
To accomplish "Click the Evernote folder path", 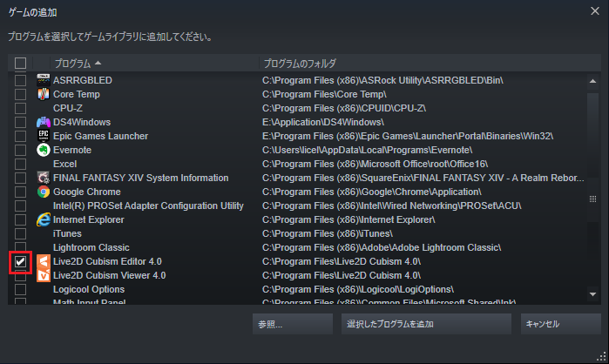I will point(367,150).
